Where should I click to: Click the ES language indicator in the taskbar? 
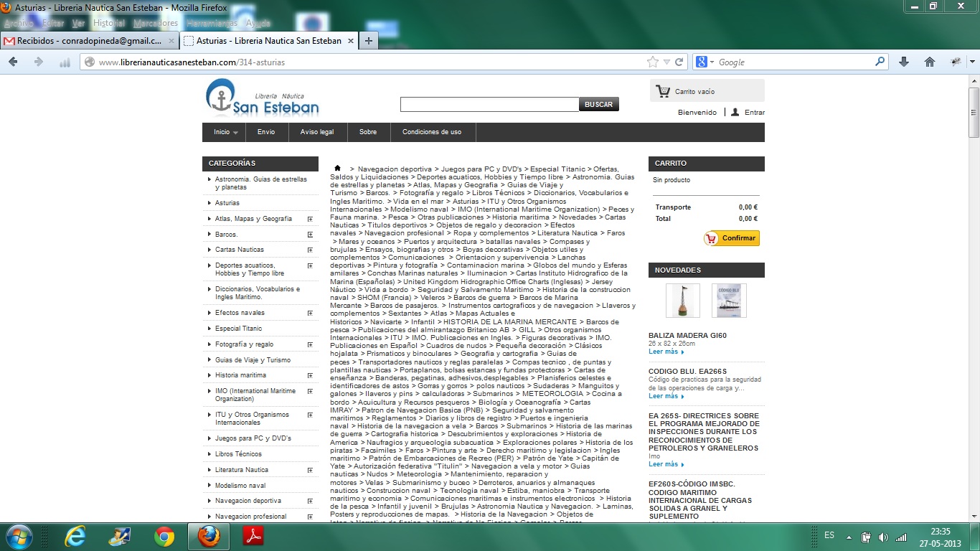click(x=829, y=535)
